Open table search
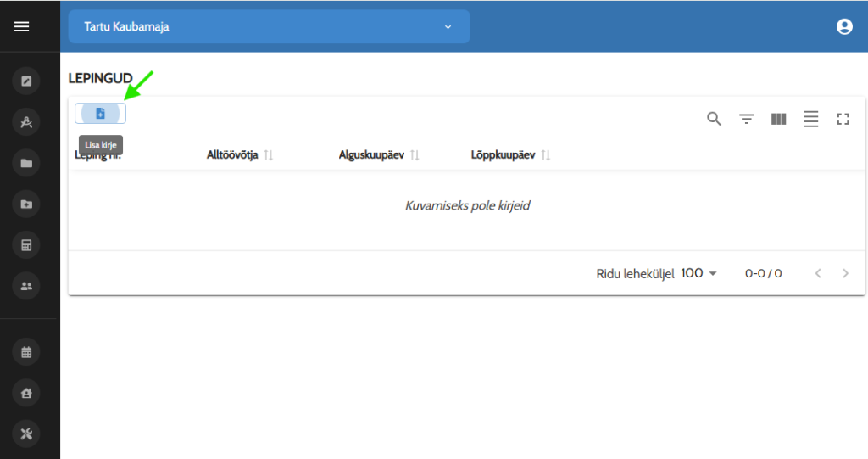The image size is (868, 459). (714, 119)
